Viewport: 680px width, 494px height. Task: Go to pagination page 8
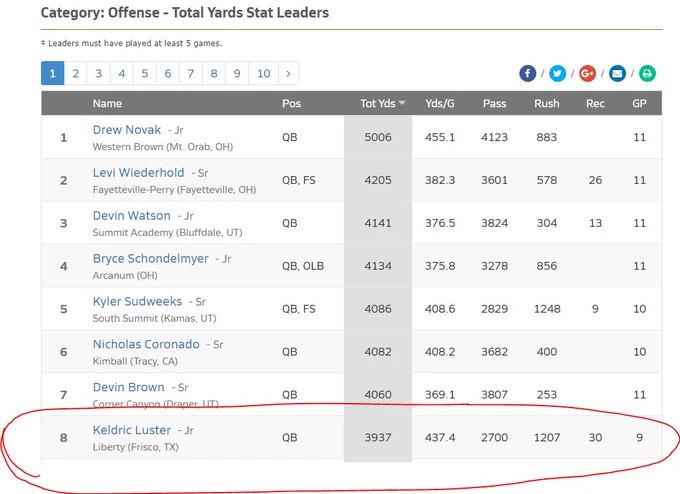coord(214,73)
